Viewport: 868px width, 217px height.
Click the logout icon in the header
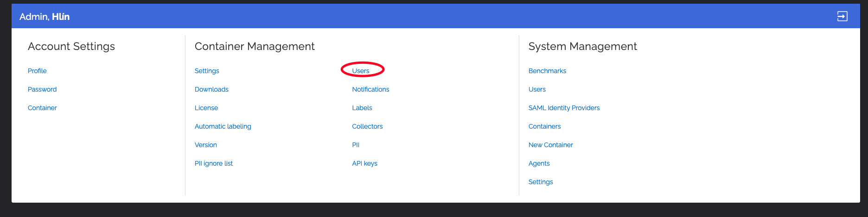point(842,17)
